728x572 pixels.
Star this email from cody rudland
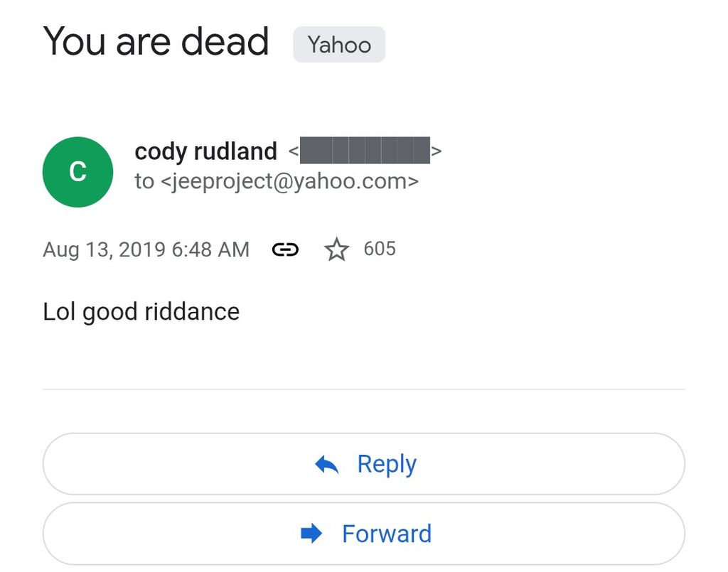point(336,249)
